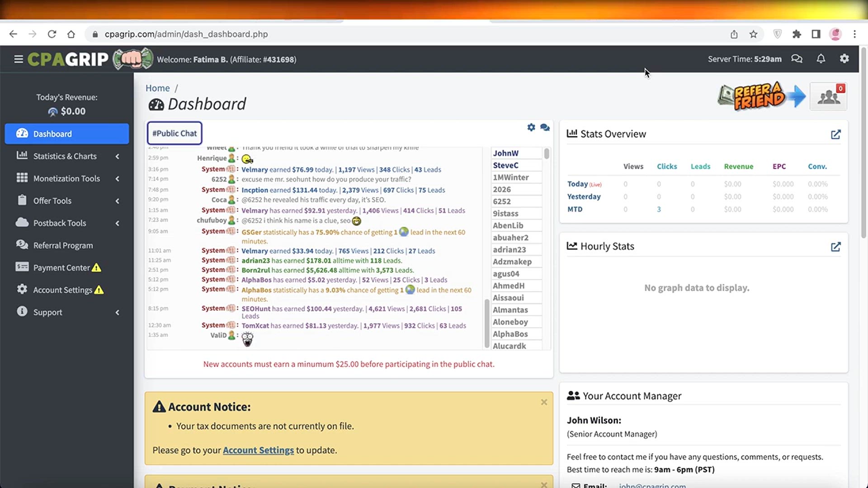
Task: Close the Account Notice alert
Action: click(544, 402)
